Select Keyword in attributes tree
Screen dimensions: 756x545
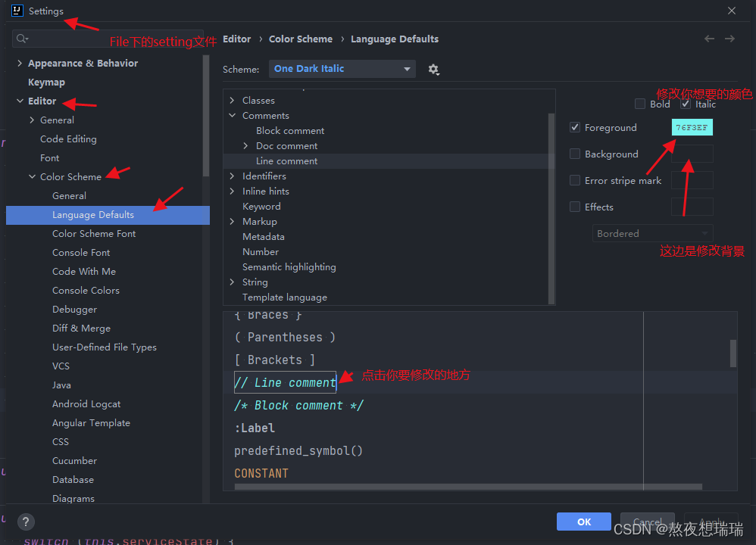[x=261, y=206]
